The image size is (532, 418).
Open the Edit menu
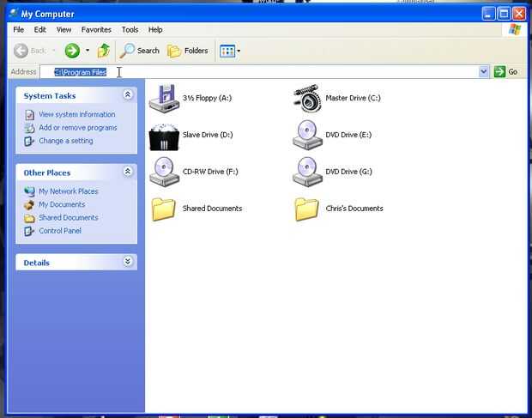tap(39, 30)
